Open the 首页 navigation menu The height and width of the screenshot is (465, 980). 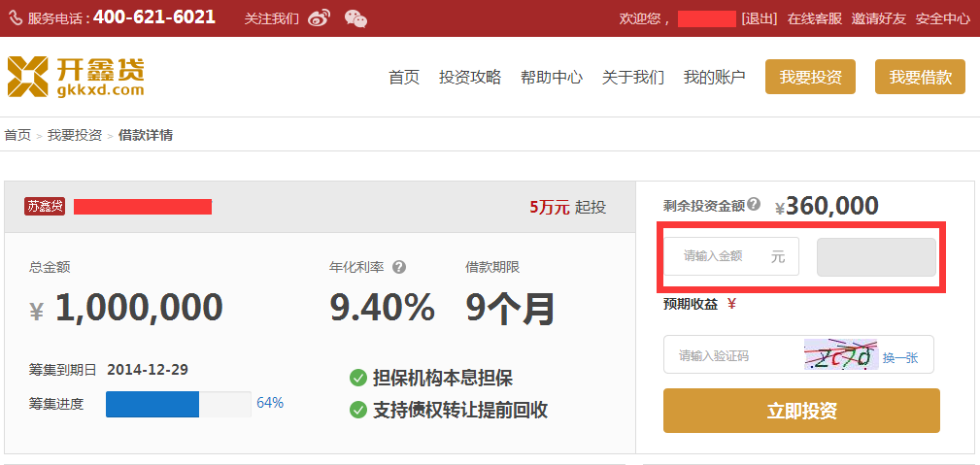(x=404, y=78)
